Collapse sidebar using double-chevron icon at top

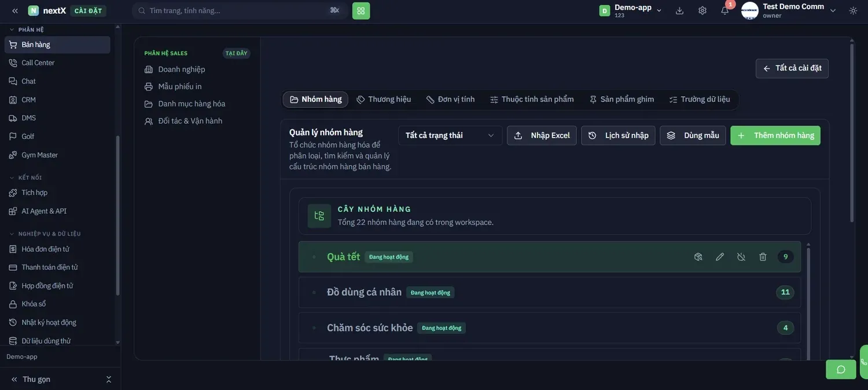(x=15, y=10)
